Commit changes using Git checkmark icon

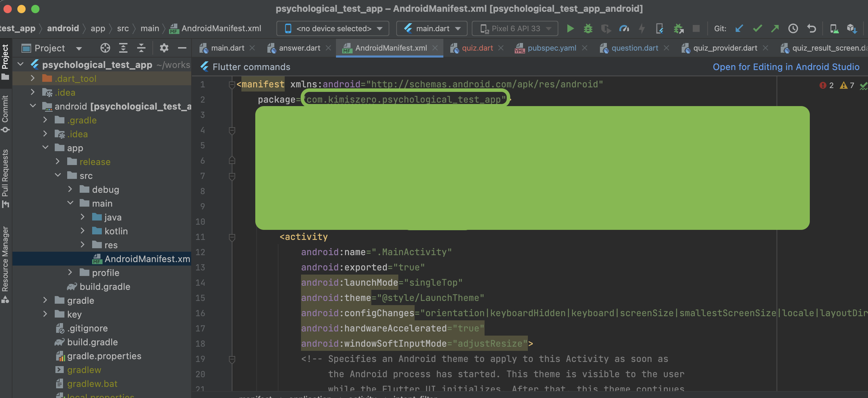[x=757, y=28]
